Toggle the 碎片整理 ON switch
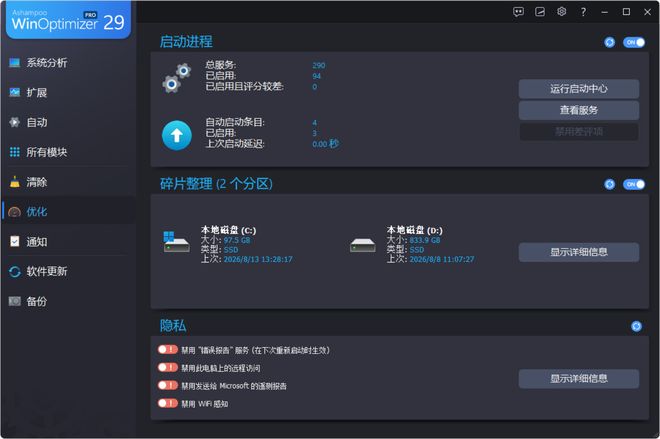 tap(634, 184)
